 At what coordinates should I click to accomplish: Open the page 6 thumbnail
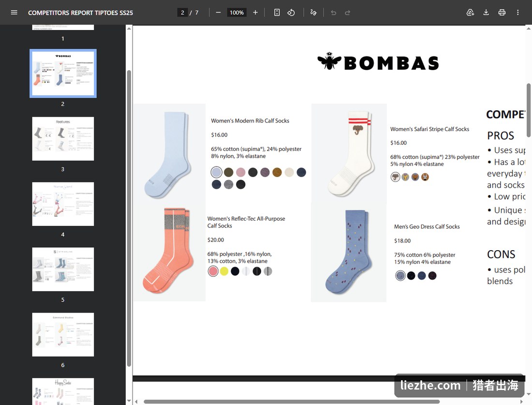[x=63, y=334]
